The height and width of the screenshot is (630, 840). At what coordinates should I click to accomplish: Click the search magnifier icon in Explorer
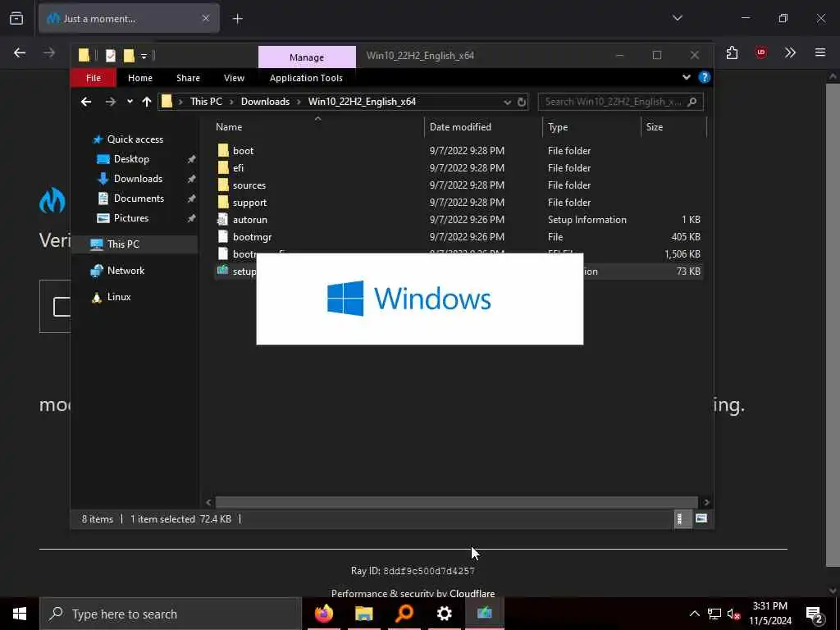pos(692,102)
